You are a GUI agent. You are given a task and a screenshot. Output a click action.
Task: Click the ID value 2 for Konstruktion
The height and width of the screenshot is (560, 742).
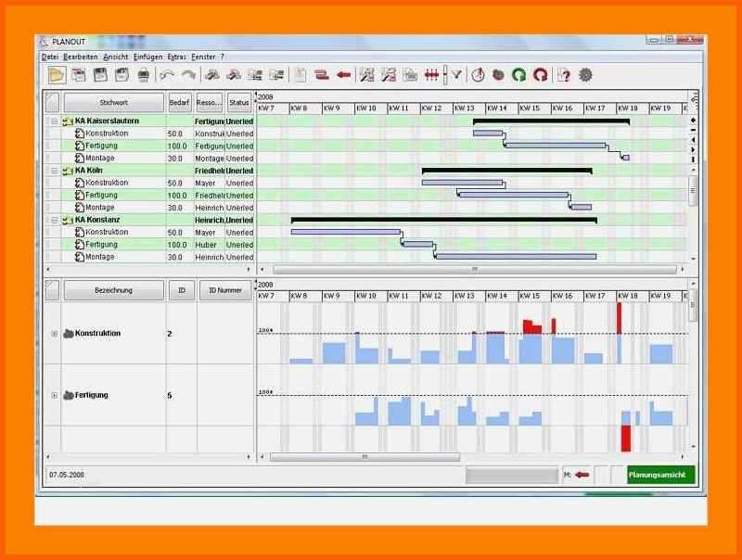click(x=170, y=334)
